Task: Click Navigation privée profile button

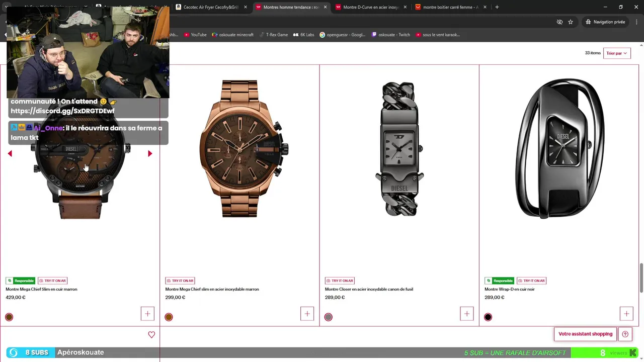Action: coord(605,22)
